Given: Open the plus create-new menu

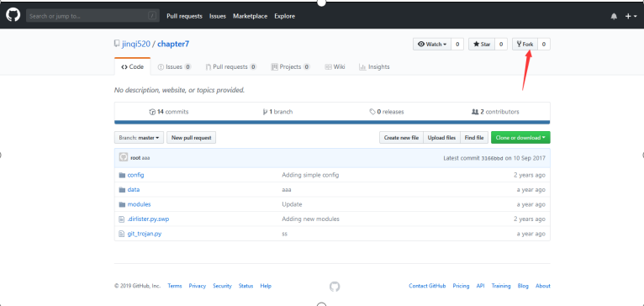Looking at the screenshot, I should [631, 17].
